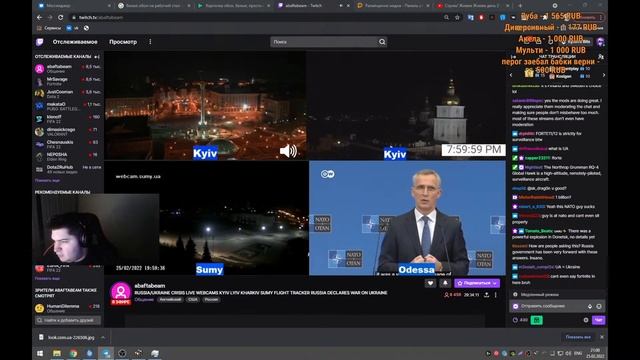Open HumanDilemma recommended channel
640x360 pixels.
(68, 308)
